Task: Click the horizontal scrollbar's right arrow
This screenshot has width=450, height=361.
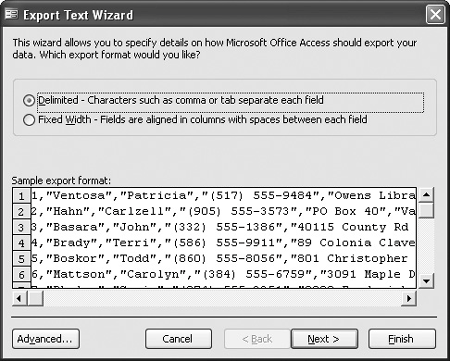Action: tap(409, 298)
